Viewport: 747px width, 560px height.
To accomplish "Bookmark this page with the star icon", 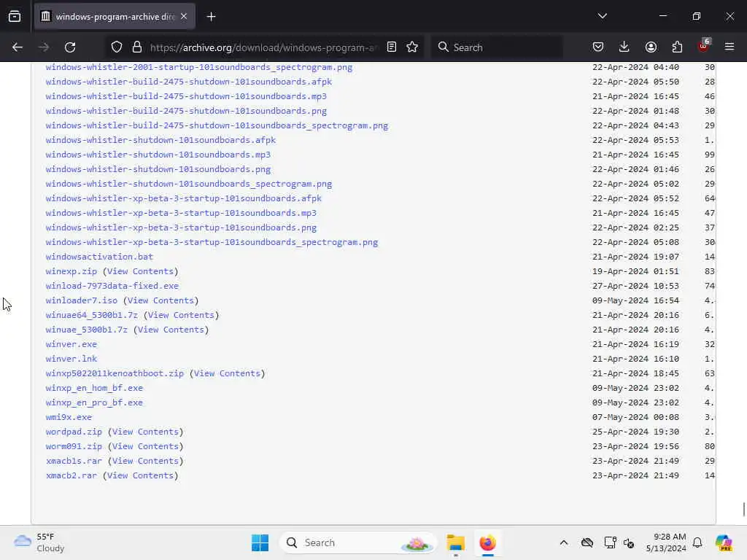I will [412, 47].
